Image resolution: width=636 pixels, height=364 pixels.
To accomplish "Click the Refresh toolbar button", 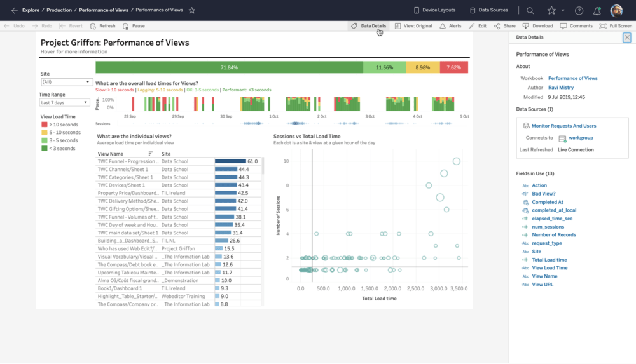I will tap(103, 26).
